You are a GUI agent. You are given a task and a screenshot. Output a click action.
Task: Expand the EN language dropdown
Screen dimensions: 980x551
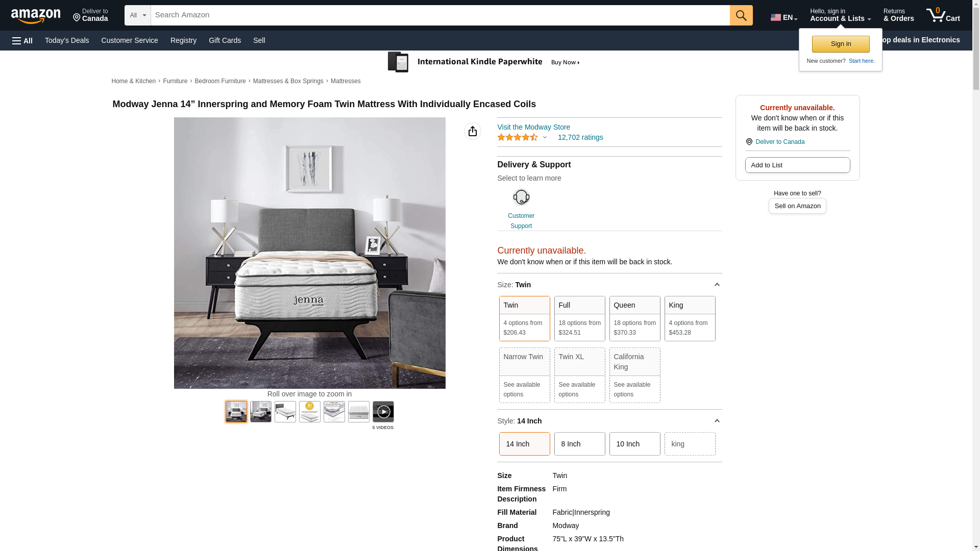(784, 17)
